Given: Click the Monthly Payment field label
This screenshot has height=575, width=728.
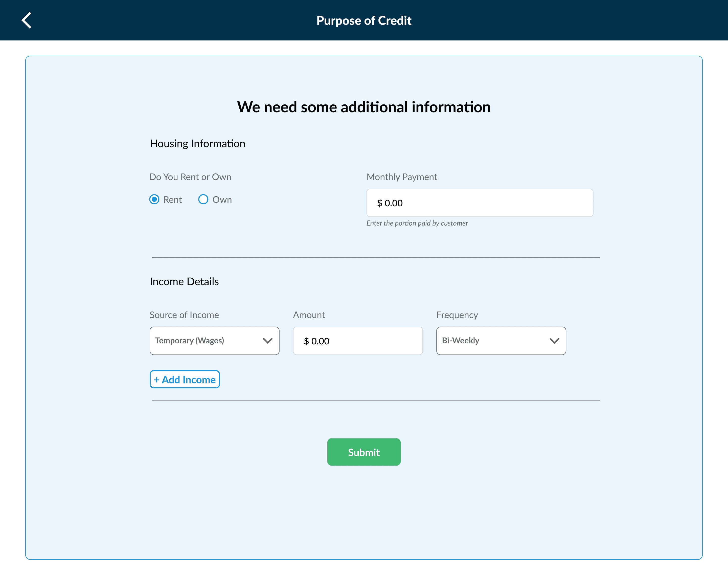Looking at the screenshot, I should (401, 177).
